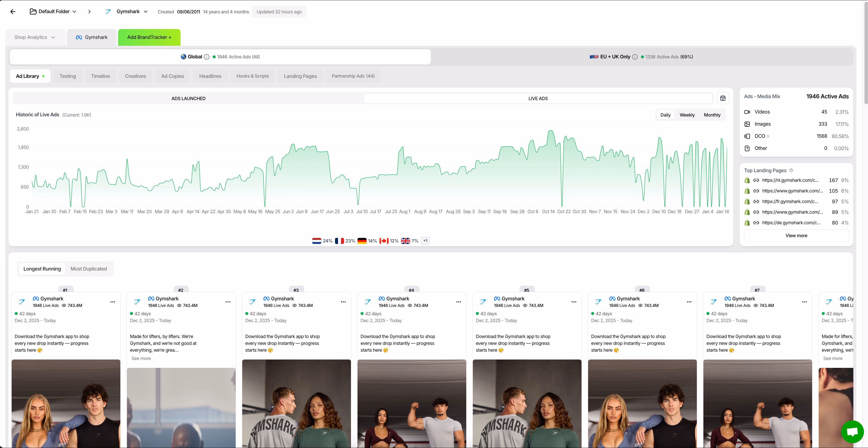Open the Landing Pages tab
This screenshot has height=448, width=868.
pos(300,76)
